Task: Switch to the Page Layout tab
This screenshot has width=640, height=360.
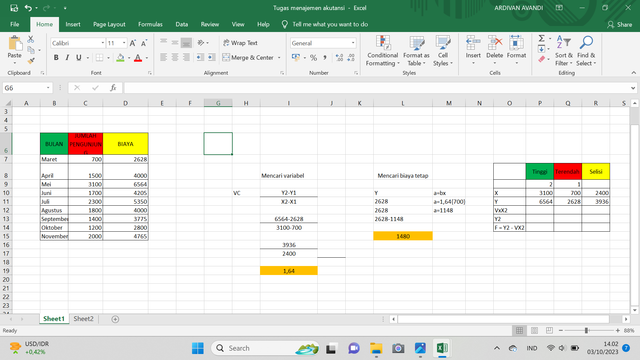Action: point(109,24)
